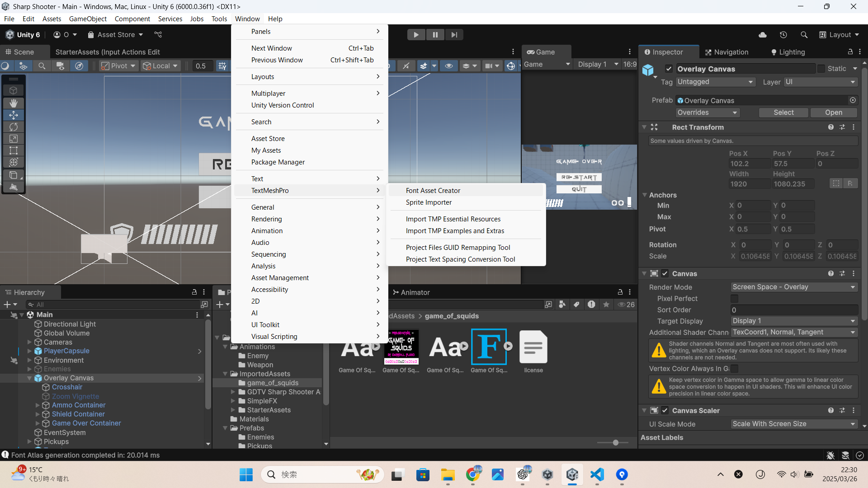Switch to the Rotate tool
The width and height of the screenshot is (868, 488).
pos(14,127)
